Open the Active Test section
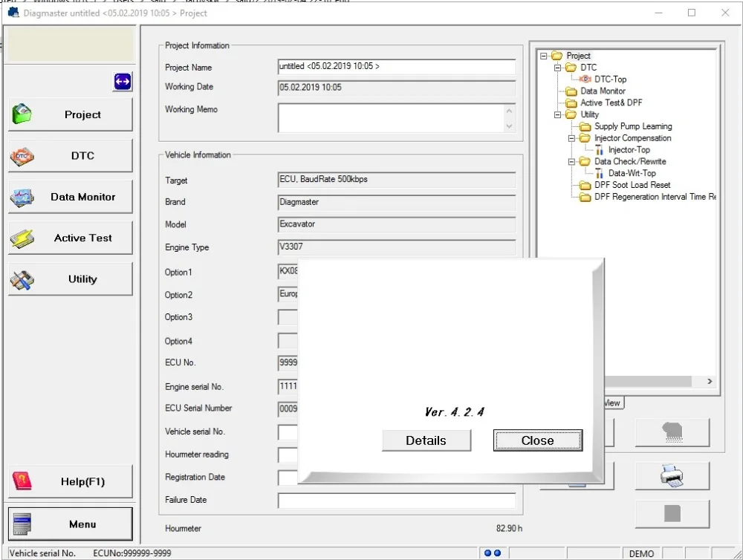 click(70, 238)
